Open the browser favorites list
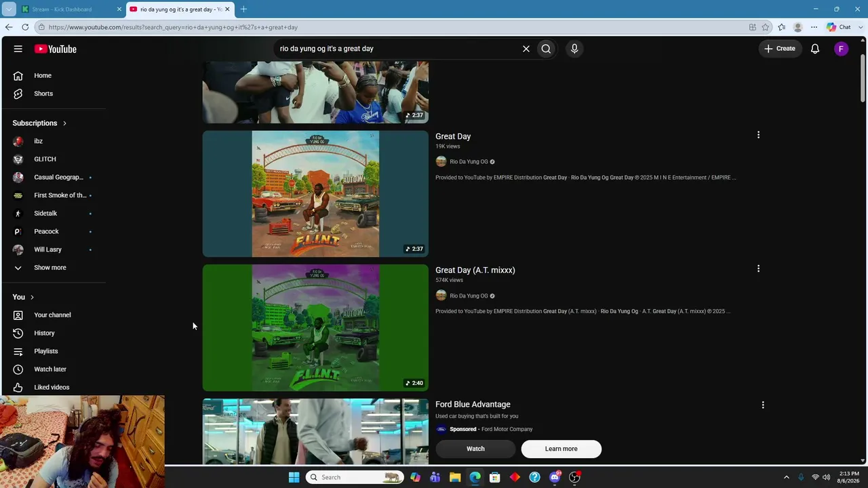 (782, 27)
